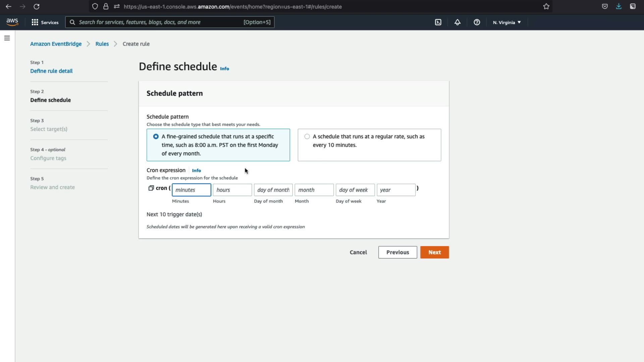Click the Previous button
This screenshot has width=644, height=362.
click(397, 252)
